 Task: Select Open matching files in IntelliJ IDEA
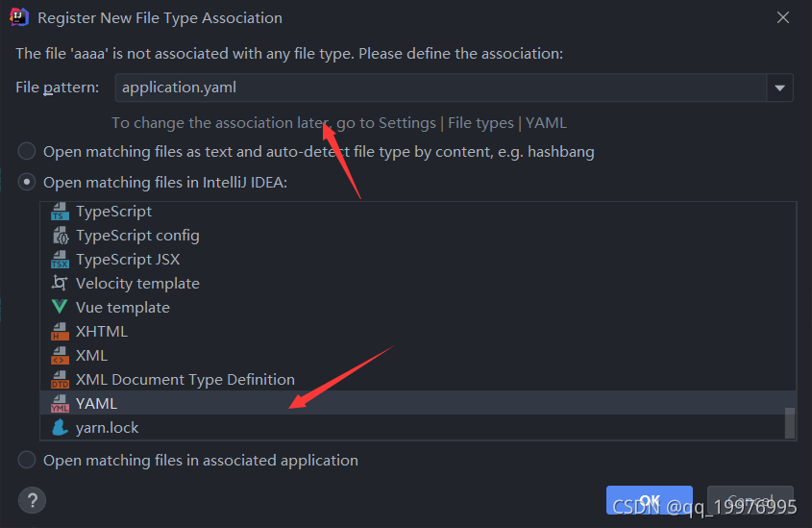point(27,182)
